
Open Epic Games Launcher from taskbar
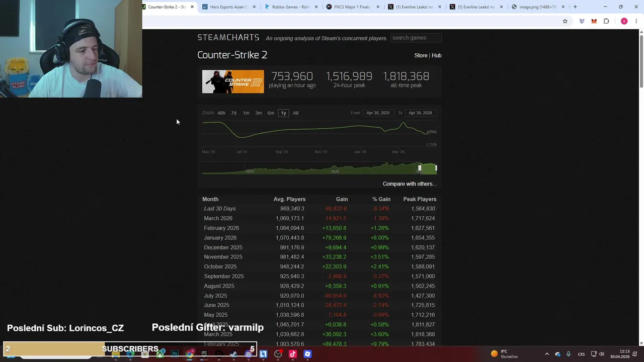click(204, 354)
